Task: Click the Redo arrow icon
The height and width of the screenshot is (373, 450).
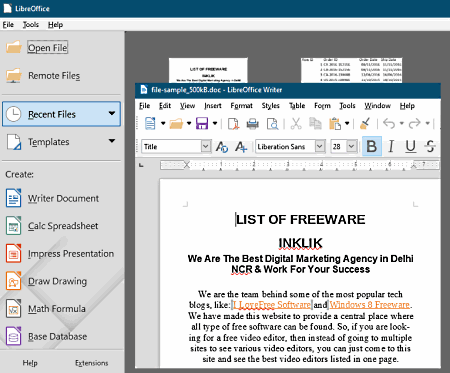Action: point(415,124)
